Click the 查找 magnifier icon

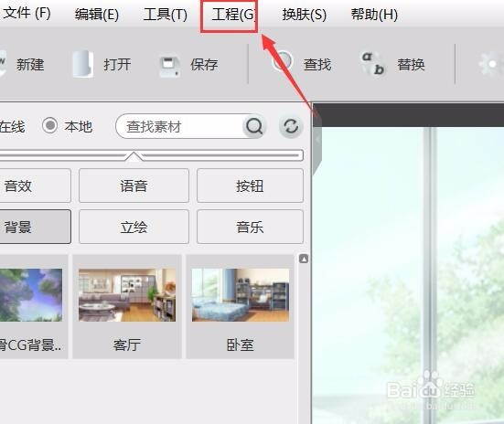pyautogui.click(x=283, y=61)
